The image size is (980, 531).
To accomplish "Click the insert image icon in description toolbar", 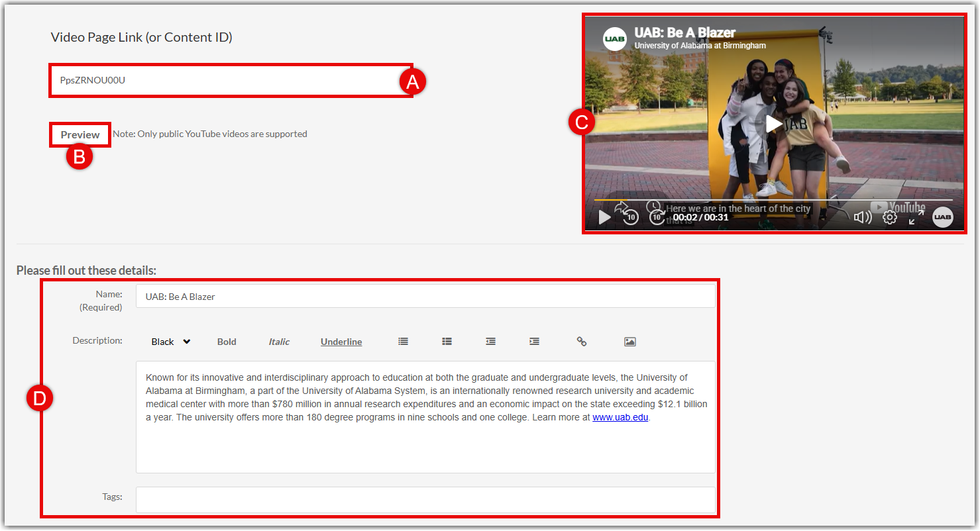I will click(x=629, y=342).
